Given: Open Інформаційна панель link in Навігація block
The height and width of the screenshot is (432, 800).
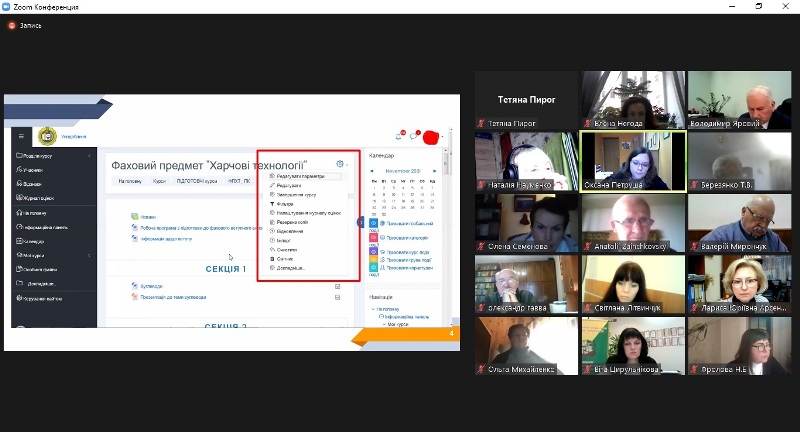Looking at the screenshot, I should pos(407,317).
